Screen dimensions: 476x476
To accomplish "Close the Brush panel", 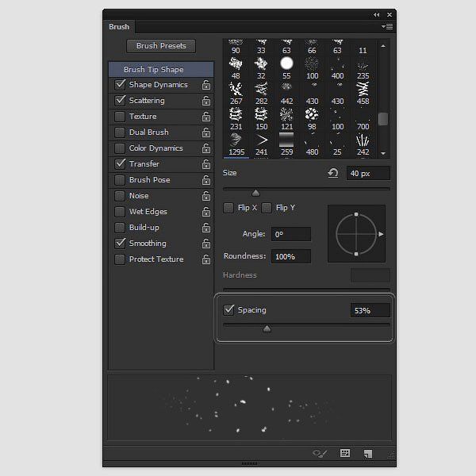I will click(x=390, y=14).
